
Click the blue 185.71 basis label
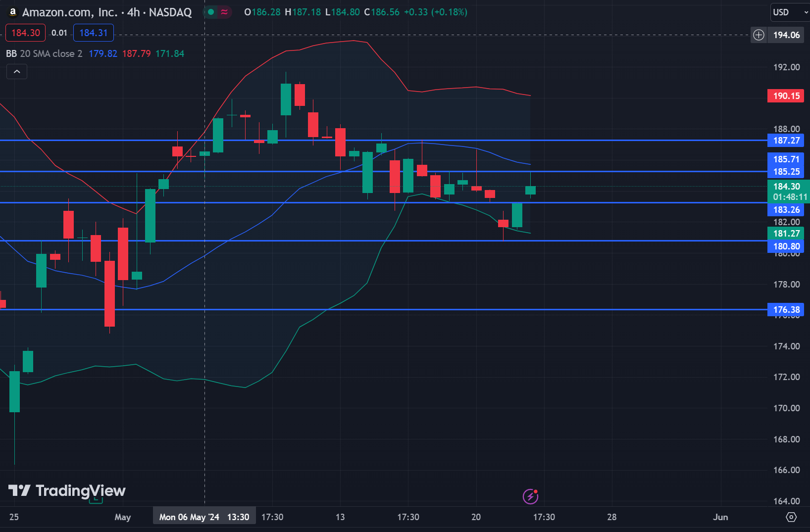786,159
